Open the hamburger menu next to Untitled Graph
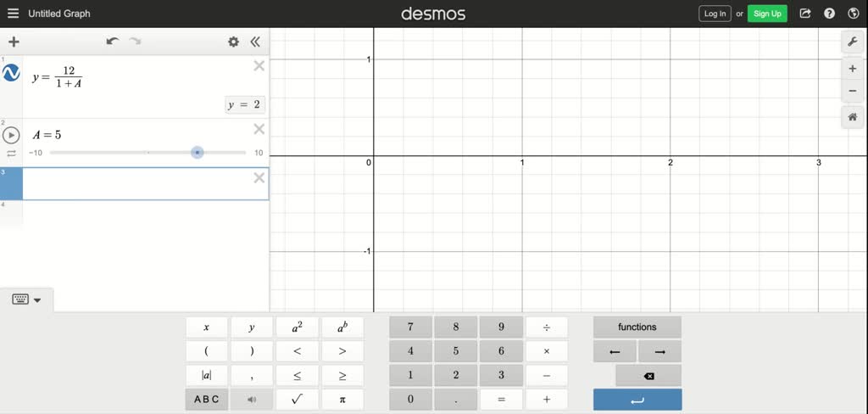This screenshot has height=414, width=868. (14, 14)
